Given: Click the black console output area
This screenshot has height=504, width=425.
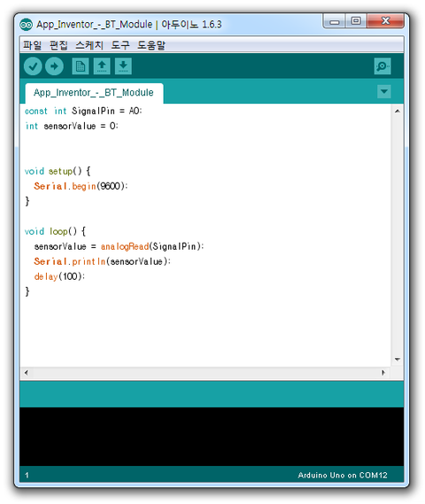Looking at the screenshot, I should click(212, 437).
